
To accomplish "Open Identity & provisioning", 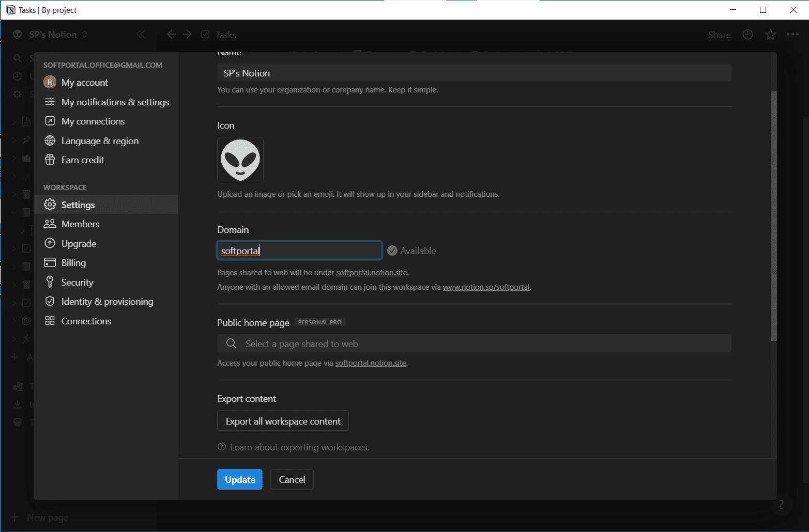I will click(x=106, y=302).
